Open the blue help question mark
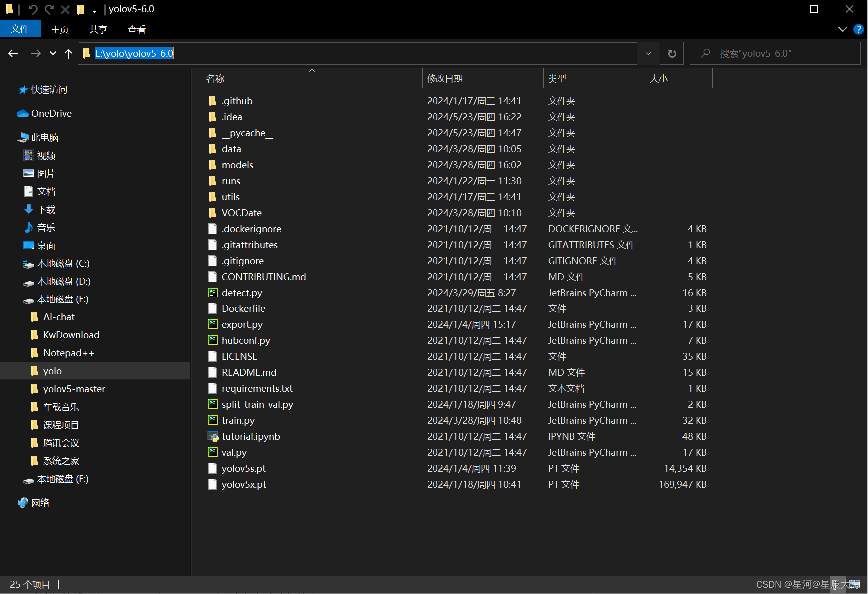The height and width of the screenshot is (594, 868). (859, 29)
